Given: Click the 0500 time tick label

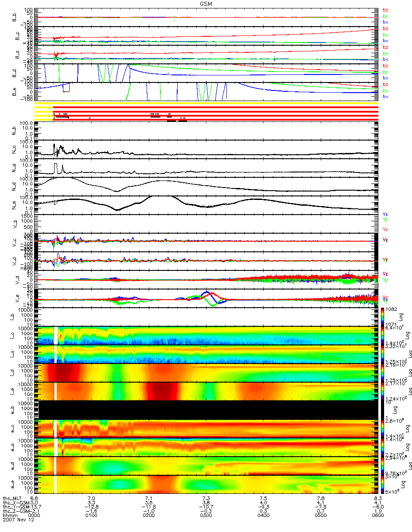Looking at the screenshot, I should 320,516.
